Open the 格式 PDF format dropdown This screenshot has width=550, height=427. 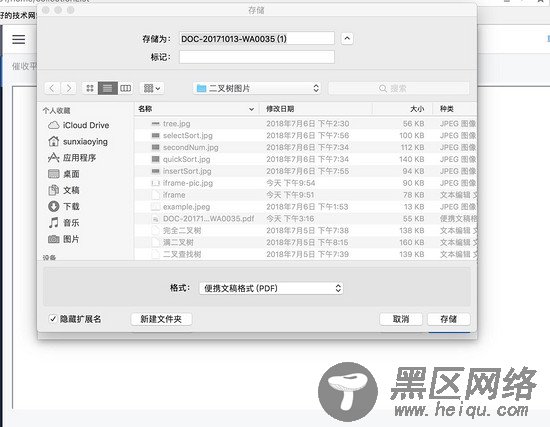coord(271,288)
